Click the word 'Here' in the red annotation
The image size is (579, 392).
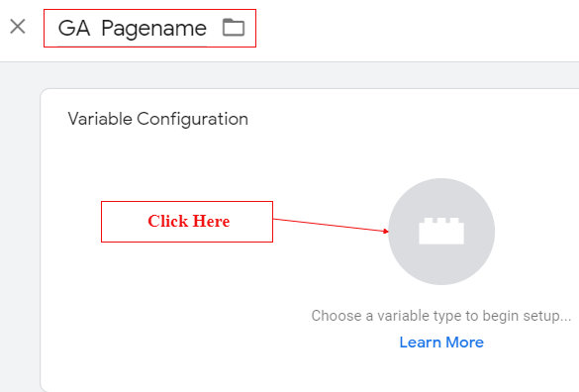click(211, 221)
